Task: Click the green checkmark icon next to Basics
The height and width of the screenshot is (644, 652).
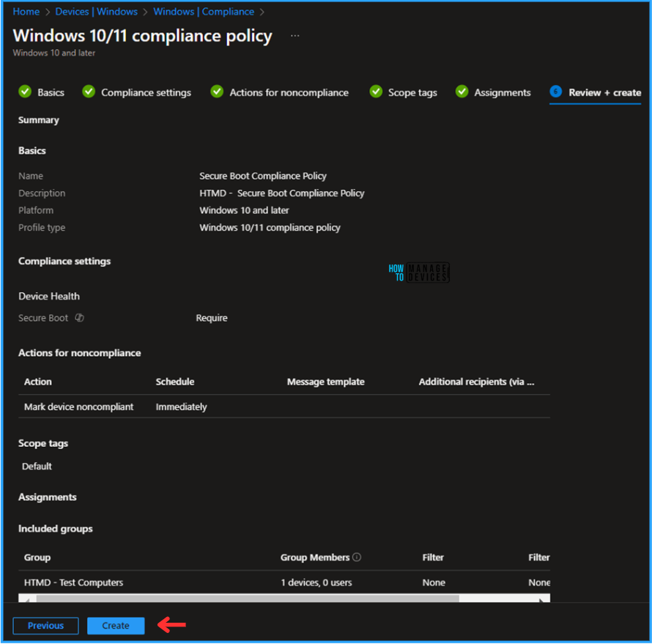Action: (x=25, y=92)
